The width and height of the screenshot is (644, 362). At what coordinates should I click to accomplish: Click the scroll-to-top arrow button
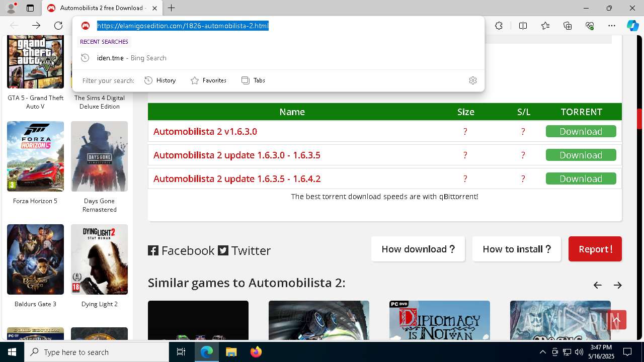tap(616, 320)
